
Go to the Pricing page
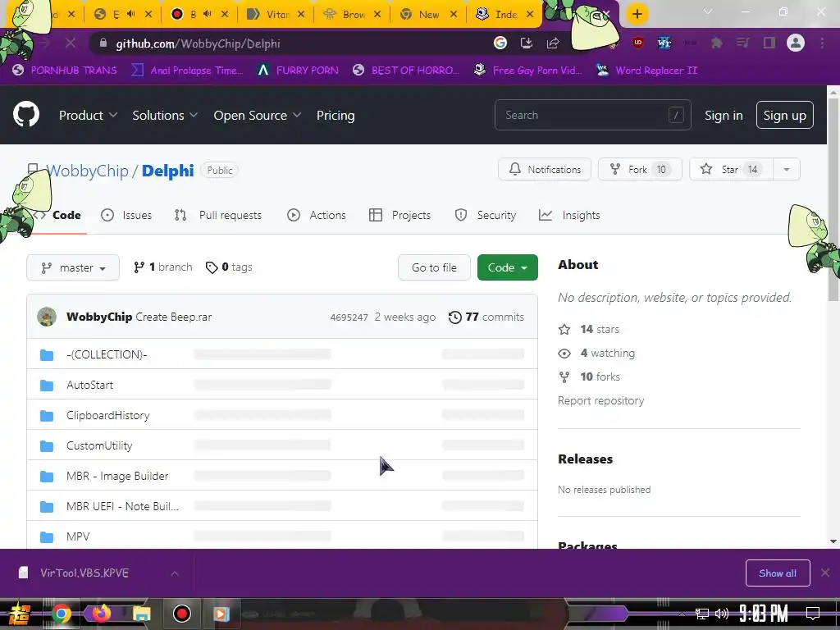point(336,115)
